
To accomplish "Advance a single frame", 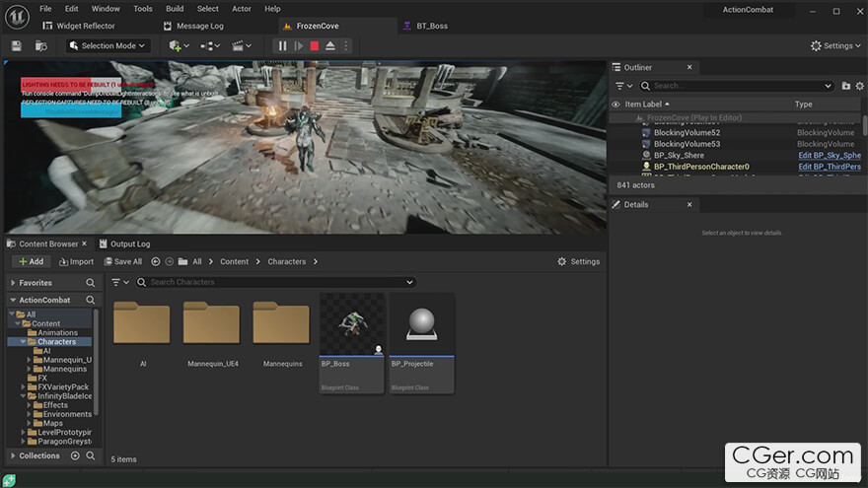I will [x=298, y=46].
